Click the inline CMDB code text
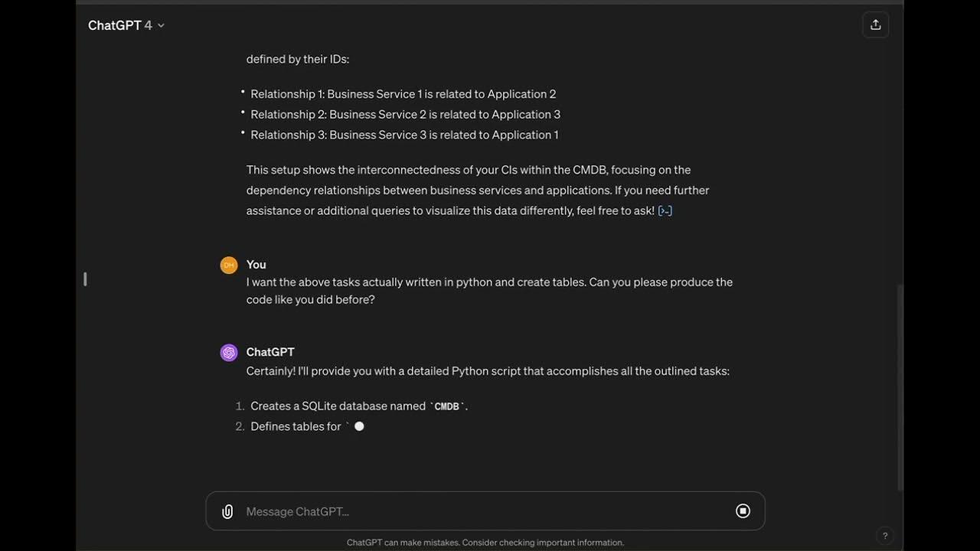 coord(447,406)
